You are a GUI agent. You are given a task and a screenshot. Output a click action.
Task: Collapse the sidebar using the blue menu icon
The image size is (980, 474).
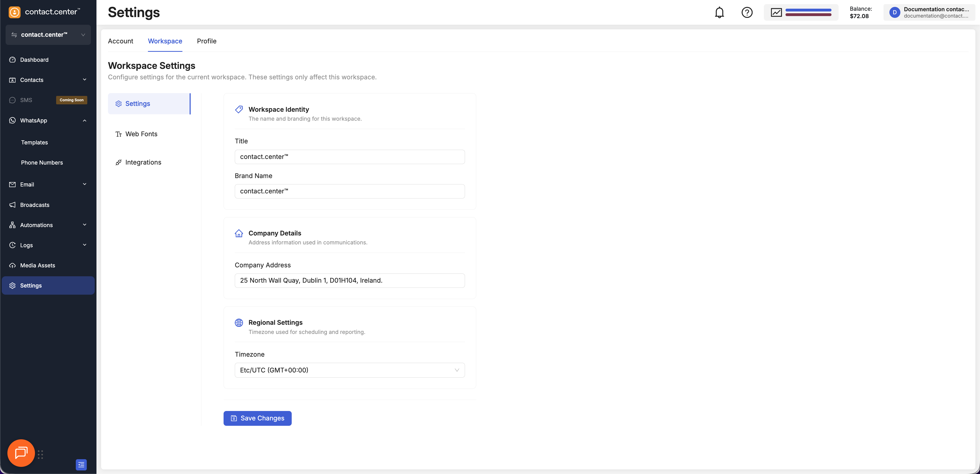point(81,465)
